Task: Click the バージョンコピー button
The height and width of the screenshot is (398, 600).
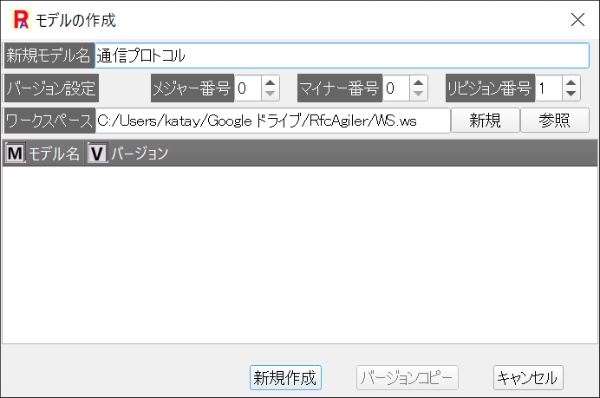Action: 407,378
